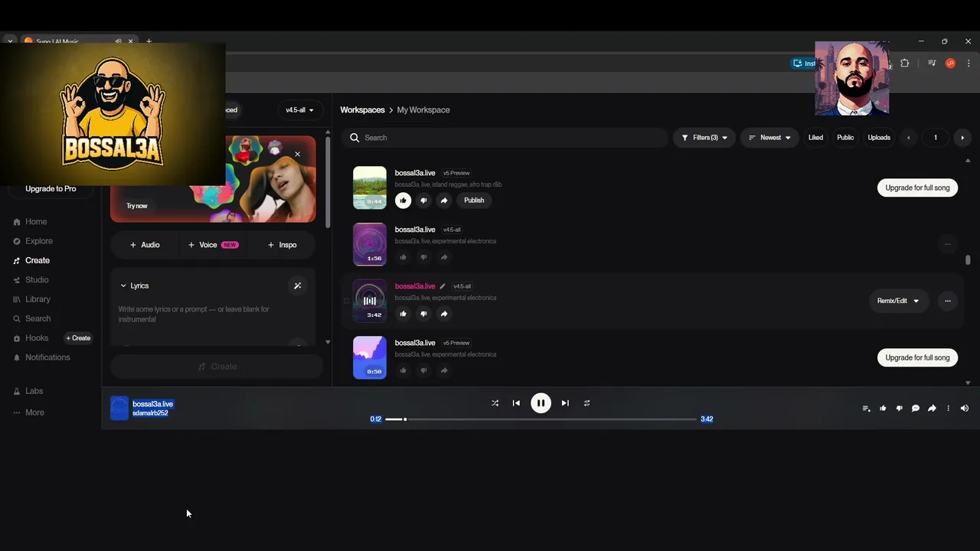Share the 0:50 song
Screen dimensions: 980x551
(444, 370)
